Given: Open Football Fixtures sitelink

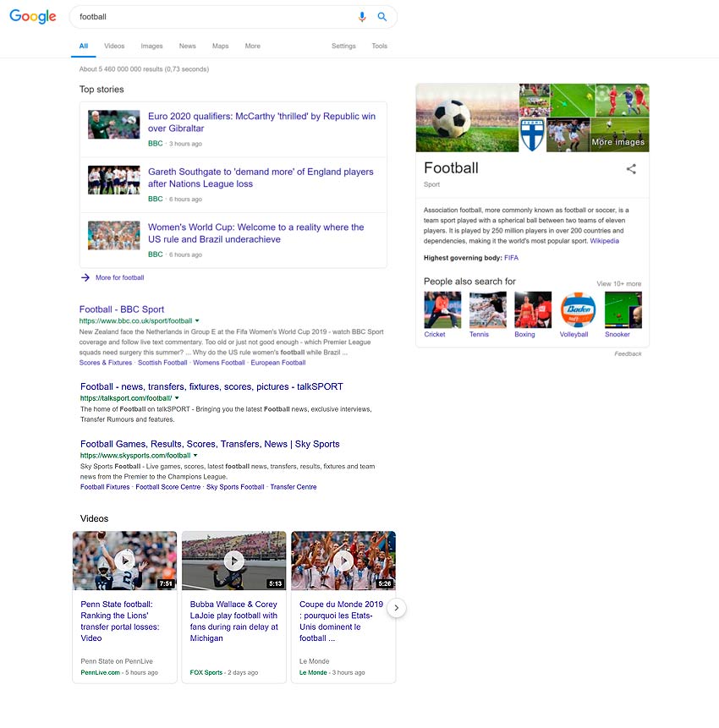Looking at the screenshot, I should 105,487.
